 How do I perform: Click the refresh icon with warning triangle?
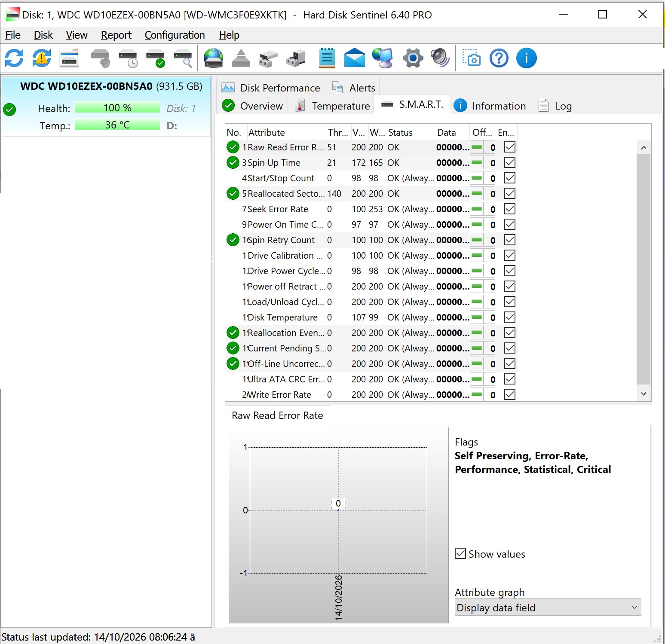pos(42,58)
